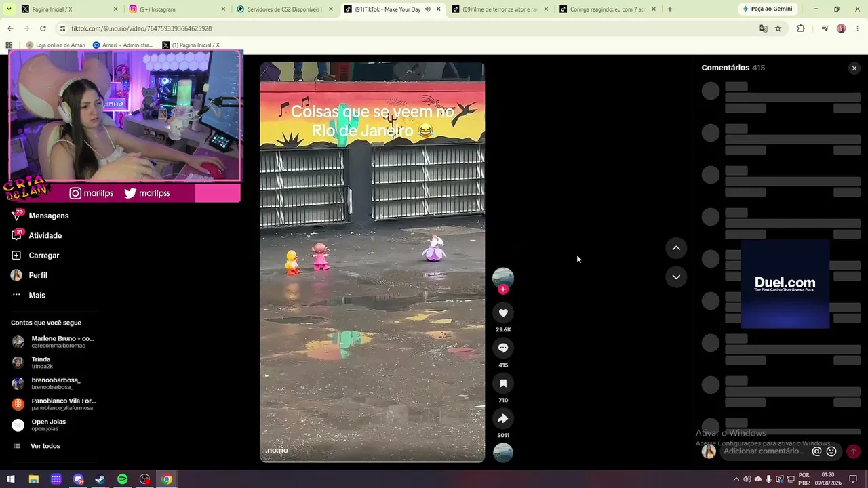Switch to the filme de terror TikTok tab

pos(498,9)
